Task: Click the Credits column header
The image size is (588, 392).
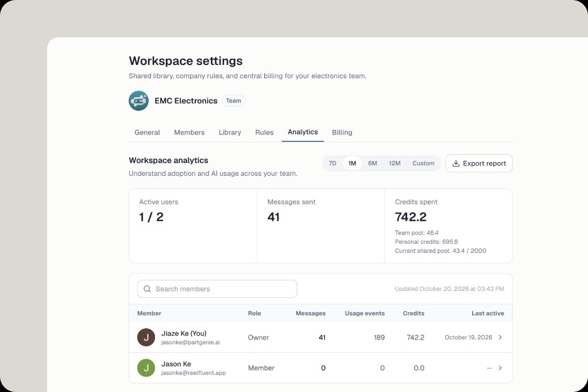Action: coord(413,313)
